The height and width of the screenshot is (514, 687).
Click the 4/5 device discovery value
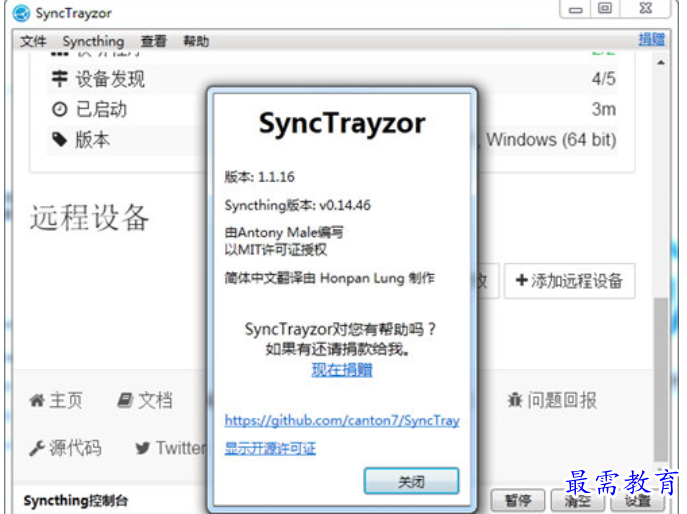tap(603, 79)
